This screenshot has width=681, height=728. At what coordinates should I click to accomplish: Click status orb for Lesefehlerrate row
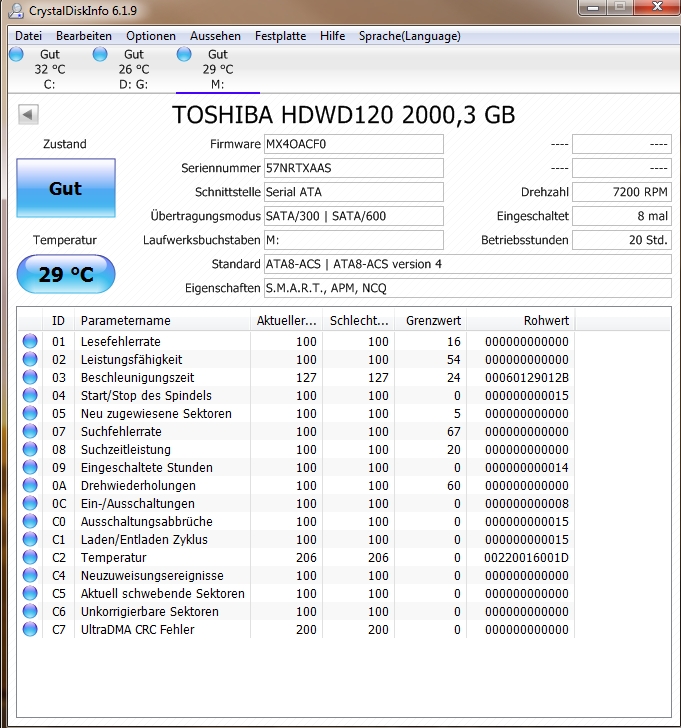click(x=30, y=341)
